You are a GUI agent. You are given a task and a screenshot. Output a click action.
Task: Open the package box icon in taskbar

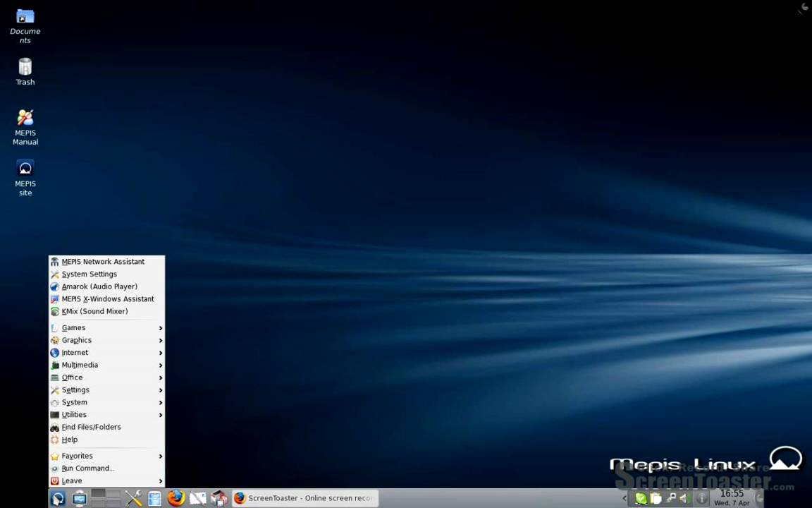coord(219,499)
